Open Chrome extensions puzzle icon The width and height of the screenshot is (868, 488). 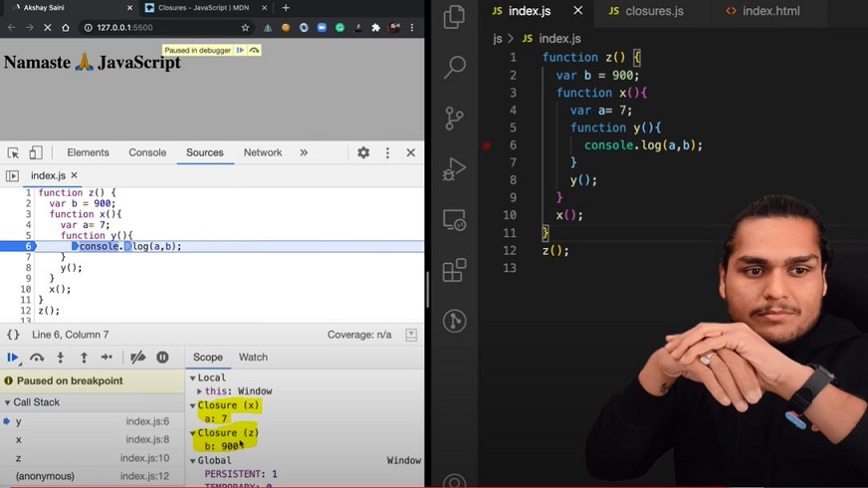click(376, 28)
